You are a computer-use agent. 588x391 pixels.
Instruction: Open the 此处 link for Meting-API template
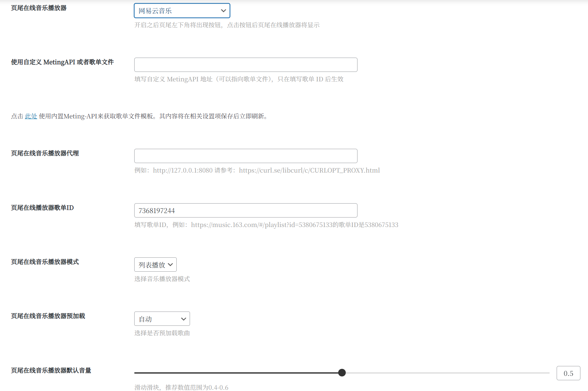[x=31, y=116]
